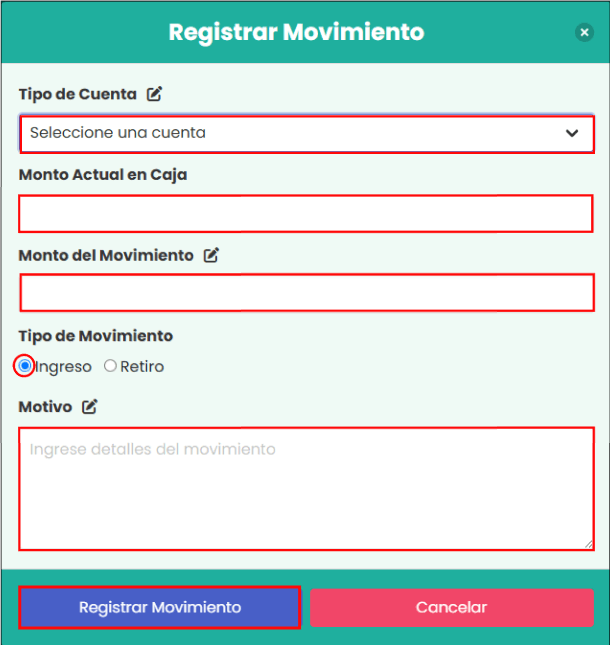The image size is (610, 645).
Task: Click edit icon beside Tipo de Cuenta
Action: (154, 94)
